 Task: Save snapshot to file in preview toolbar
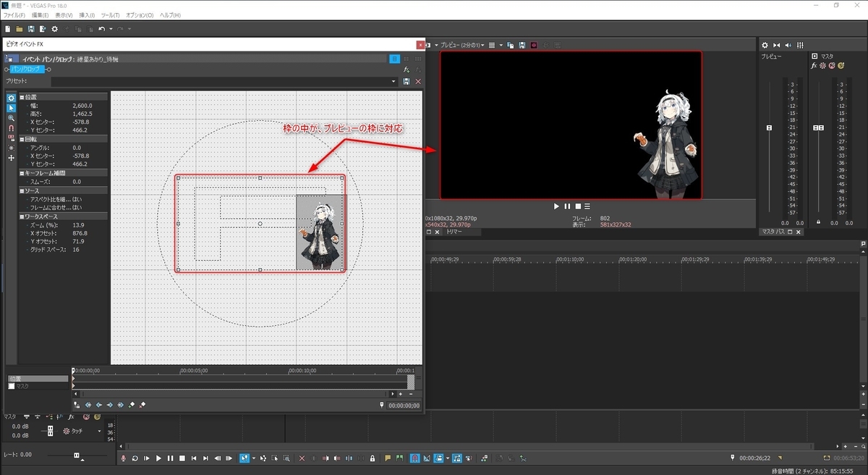[x=521, y=45]
